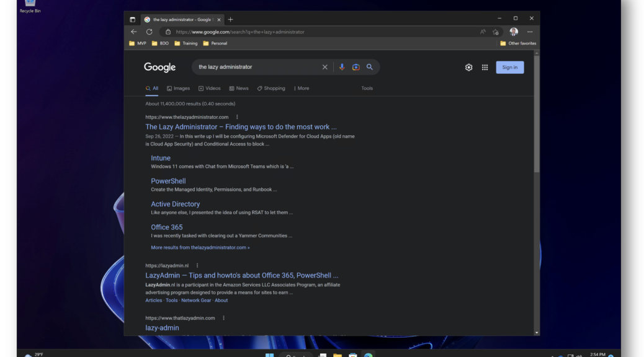Open The Lazy Administrator result title
This screenshot has height=357, width=644.
tap(241, 127)
